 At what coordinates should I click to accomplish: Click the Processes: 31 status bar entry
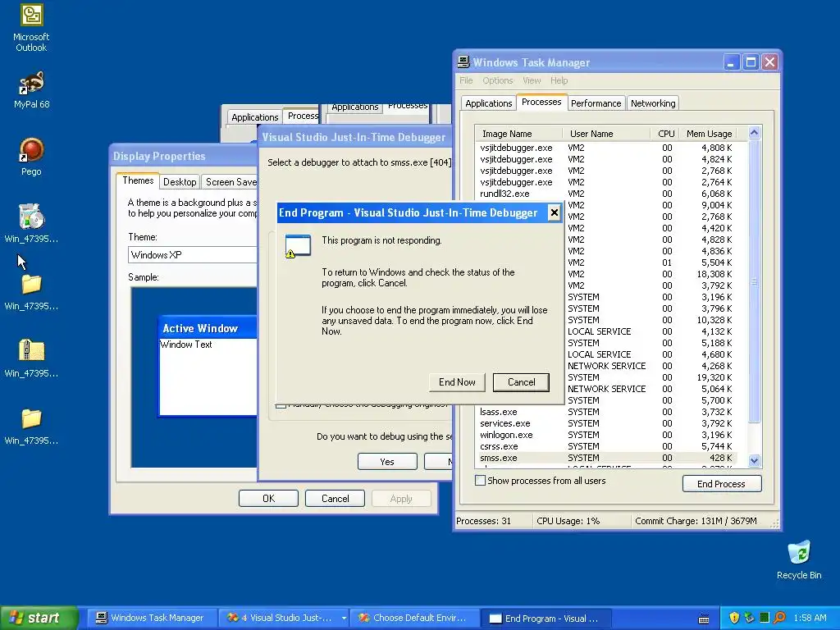(x=491, y=521)
